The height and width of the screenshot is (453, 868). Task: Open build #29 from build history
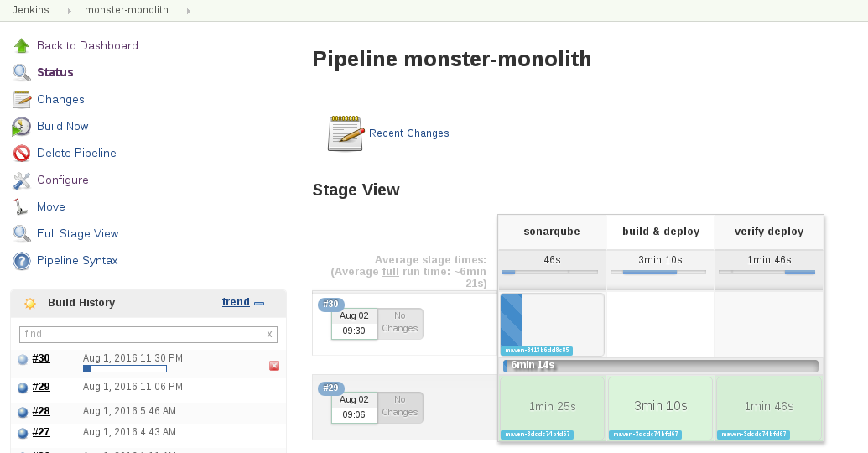click(41, 387)
